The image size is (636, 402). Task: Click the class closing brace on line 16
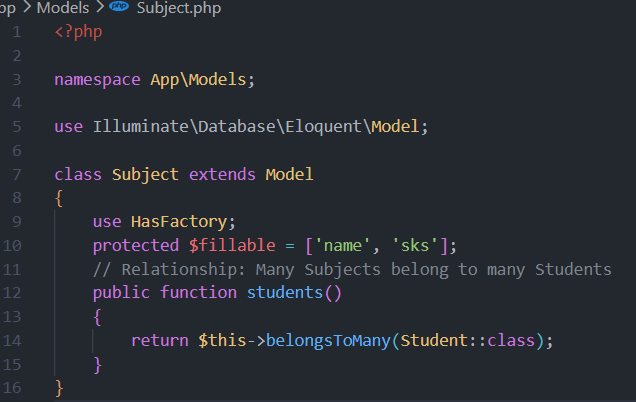59,388
